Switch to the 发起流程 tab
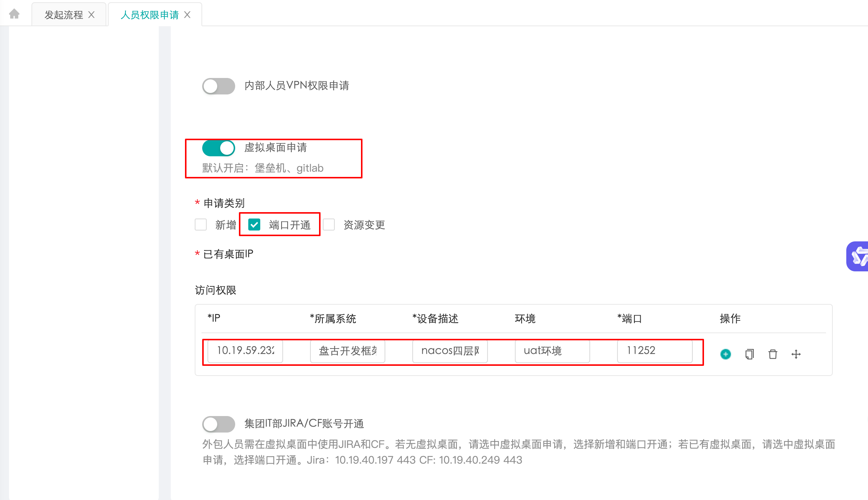 pos(64,15)
